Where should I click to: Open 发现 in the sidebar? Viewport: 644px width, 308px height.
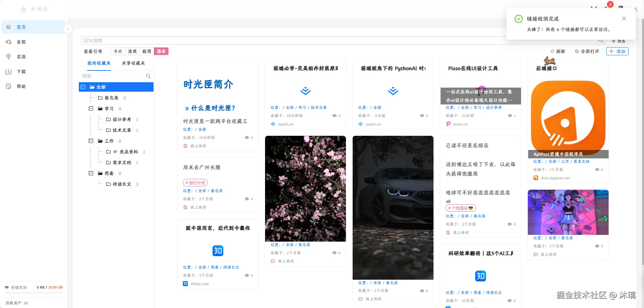(34, 42)
